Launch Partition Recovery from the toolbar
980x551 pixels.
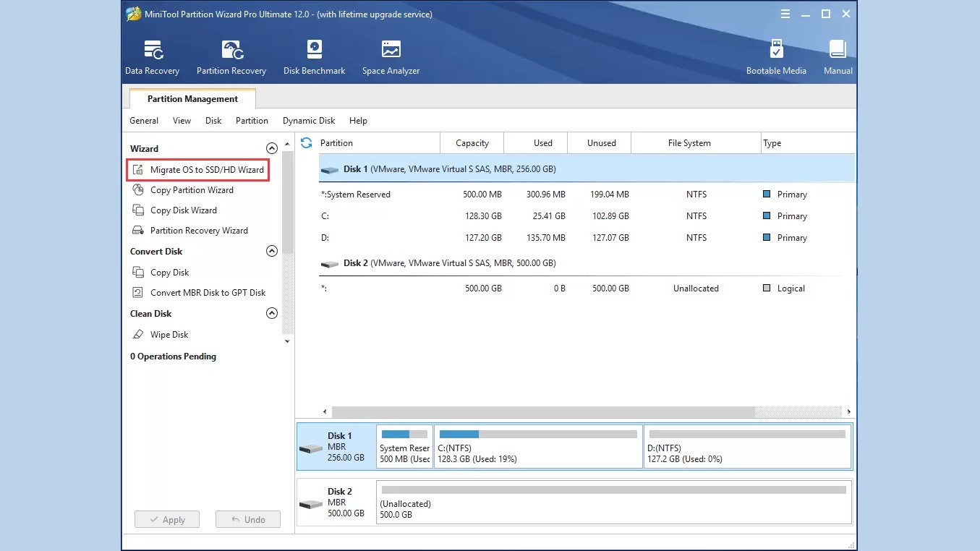231,57
